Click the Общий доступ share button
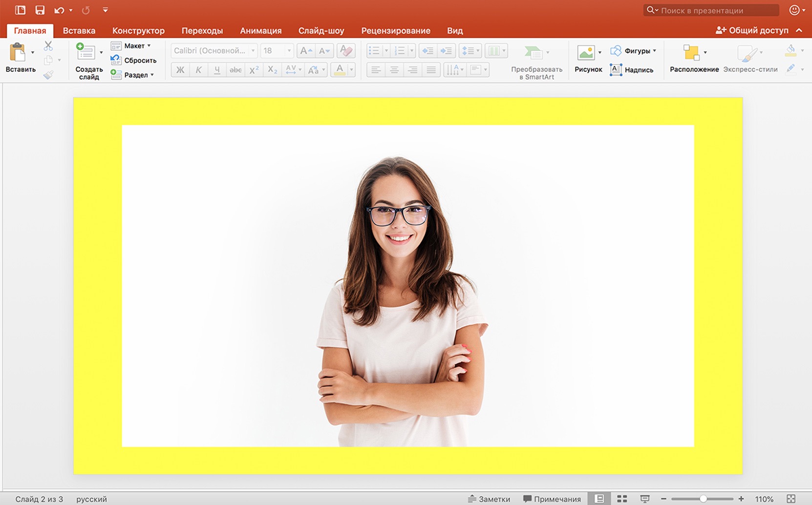The height and width of the screenshot is (505, 812). coord(752,30)
